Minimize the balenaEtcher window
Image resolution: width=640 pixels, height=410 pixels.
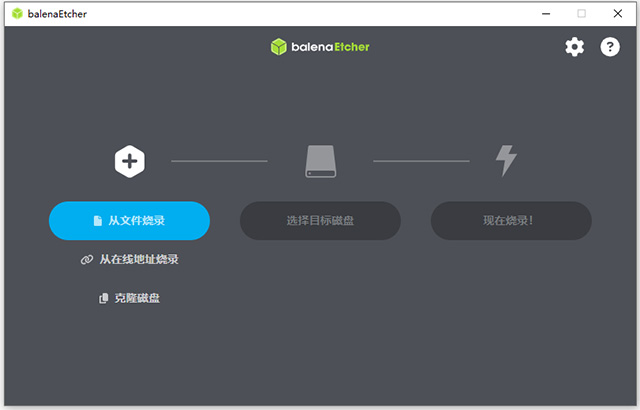tap(546, 14)
